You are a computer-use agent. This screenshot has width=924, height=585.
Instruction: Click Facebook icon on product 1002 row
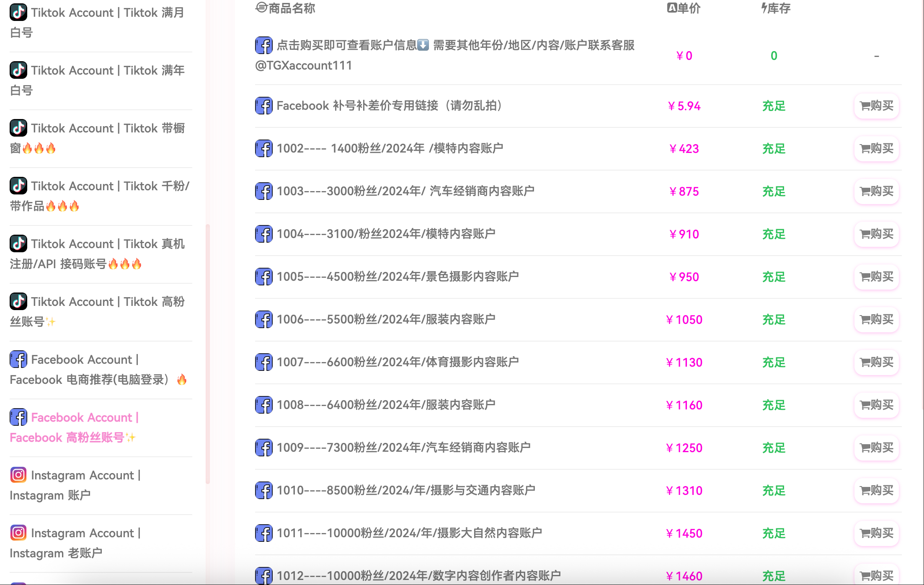(264, 148)
